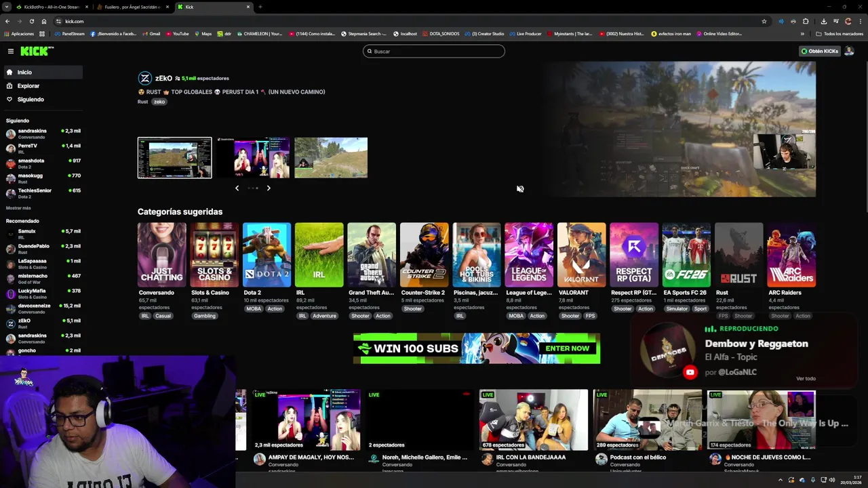The image size is (868, 488).
Task: Open EA Sports FC 26 category card
Action: 686,255
